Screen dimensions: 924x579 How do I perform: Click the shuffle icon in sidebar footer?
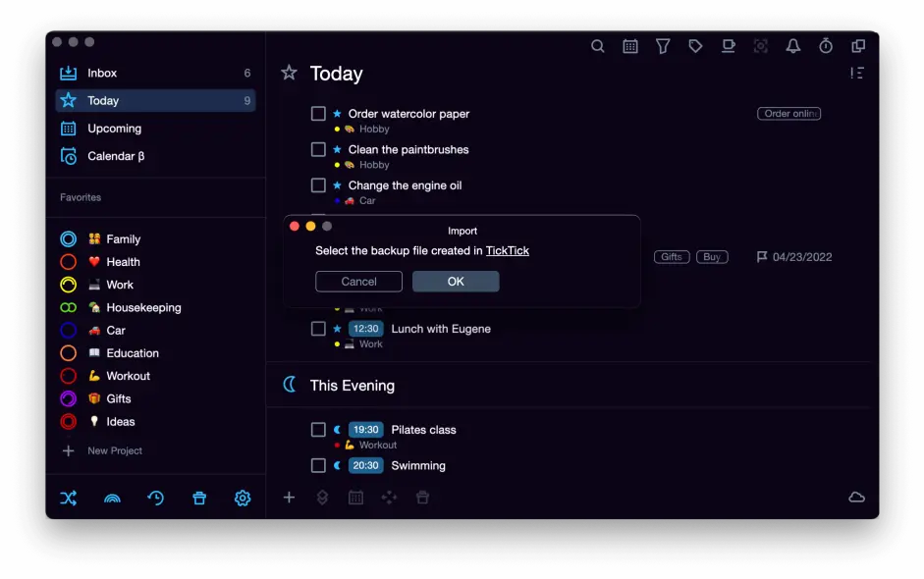click(x=68, y=499)
